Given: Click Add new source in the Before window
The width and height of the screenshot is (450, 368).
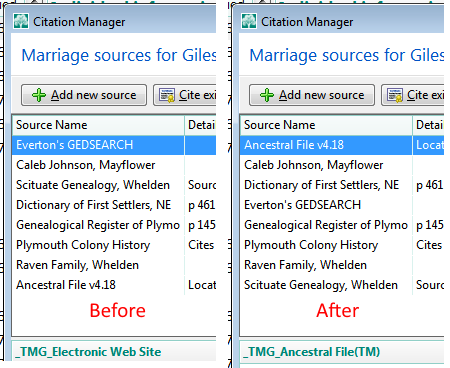Looking at the screenshot, I should [84, 95].
